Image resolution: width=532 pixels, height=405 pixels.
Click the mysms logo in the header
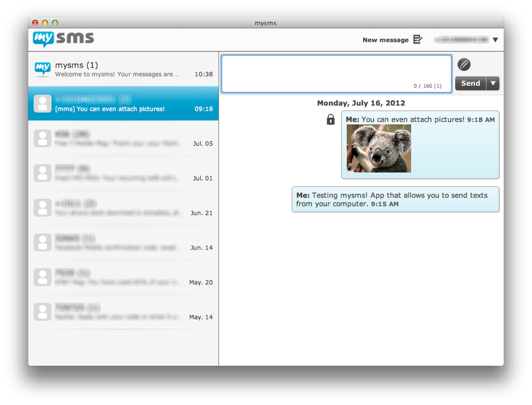64,39
